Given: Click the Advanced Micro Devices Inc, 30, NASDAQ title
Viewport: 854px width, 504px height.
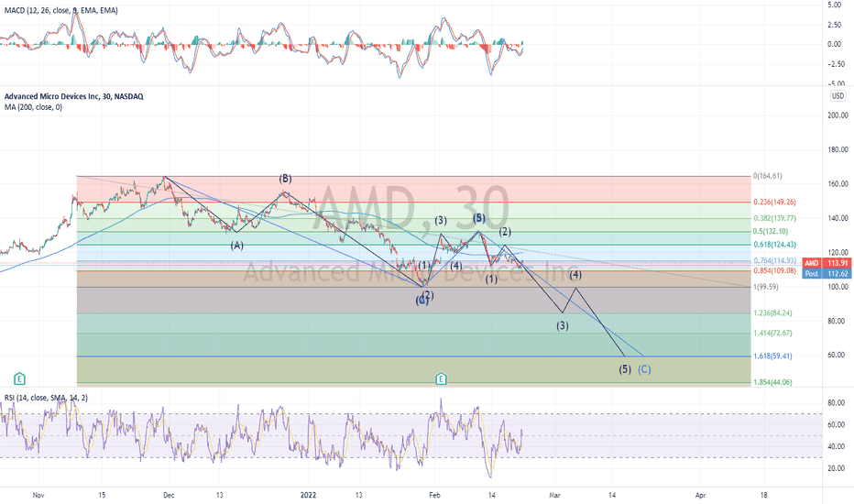Looking at the screenshot, I should tap(74, 96).
